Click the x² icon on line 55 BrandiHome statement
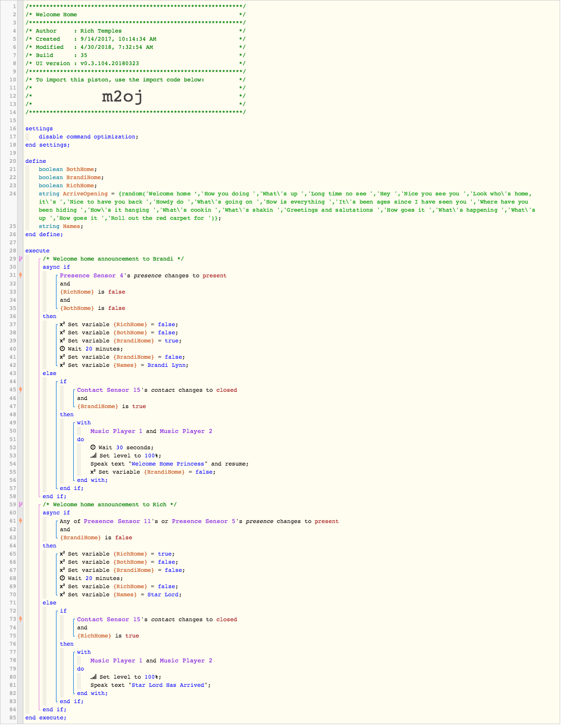The width and height of the screenshot is (564, 728). [93, 472]
